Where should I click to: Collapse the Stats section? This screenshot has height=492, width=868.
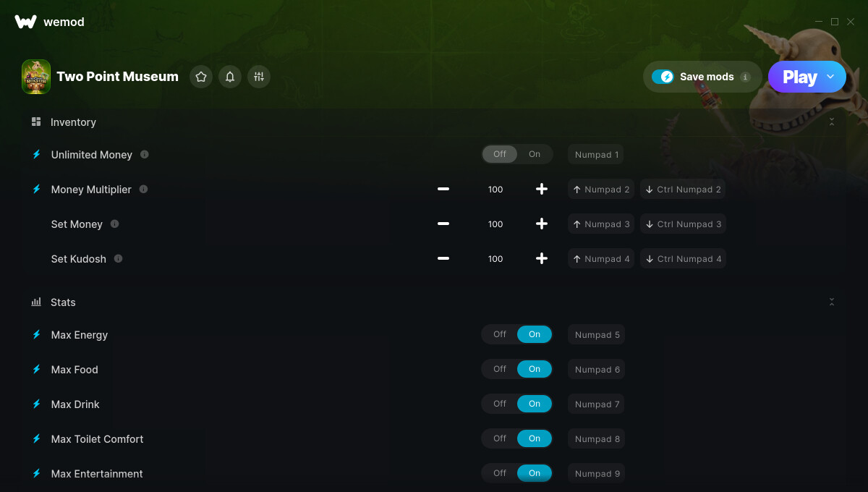click(832, 302)
